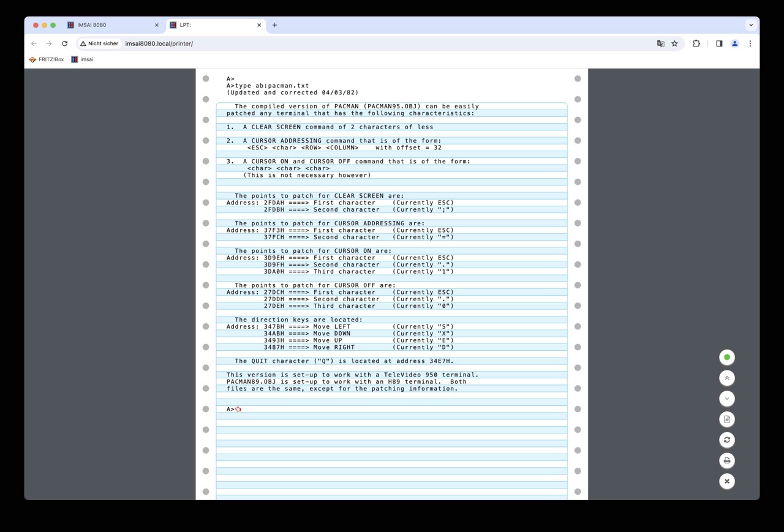Open the FRITZ!Box bookmark
The image size is (784, 532).
point(47,59)
